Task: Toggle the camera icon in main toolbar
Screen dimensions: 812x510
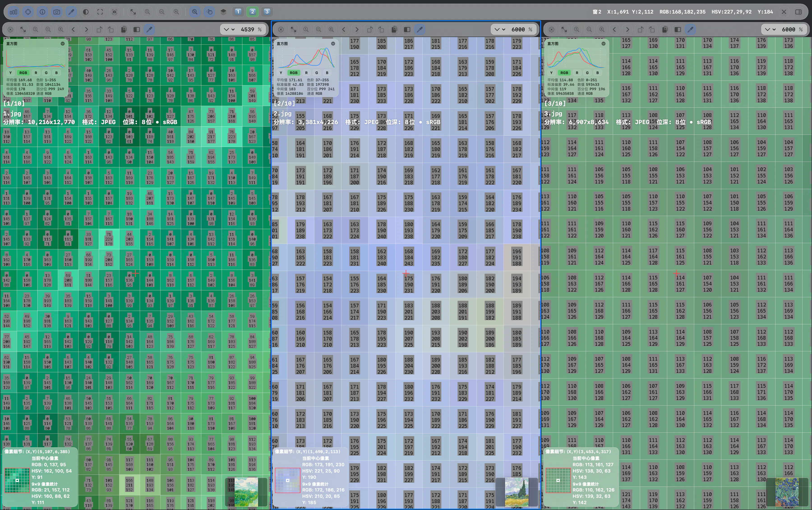Action: coord(57,12)
